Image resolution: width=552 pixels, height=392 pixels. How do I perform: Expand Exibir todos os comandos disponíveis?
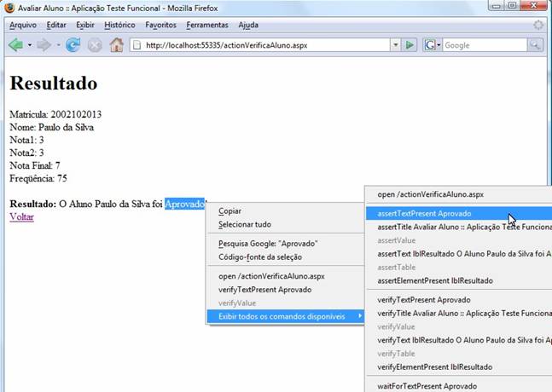point(282,316)
